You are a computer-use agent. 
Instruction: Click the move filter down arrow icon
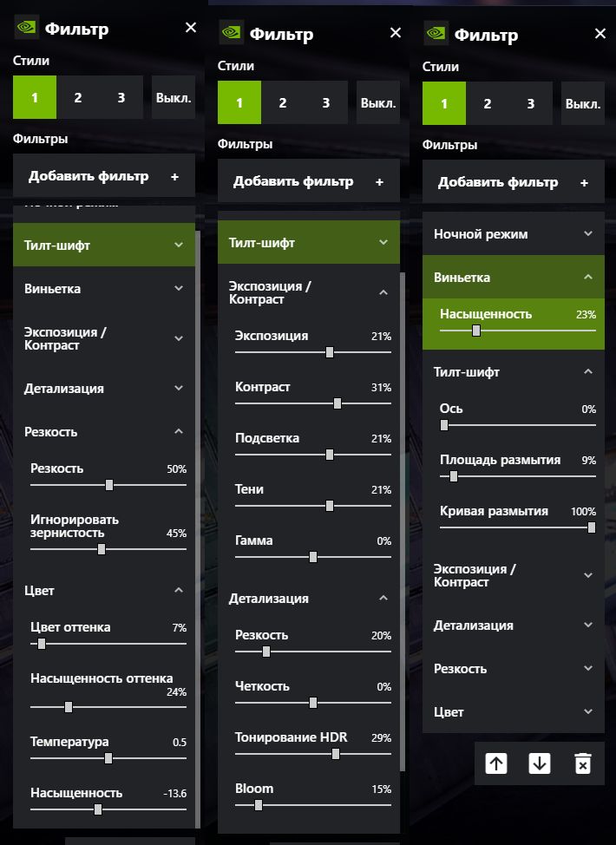coord(540,763)
